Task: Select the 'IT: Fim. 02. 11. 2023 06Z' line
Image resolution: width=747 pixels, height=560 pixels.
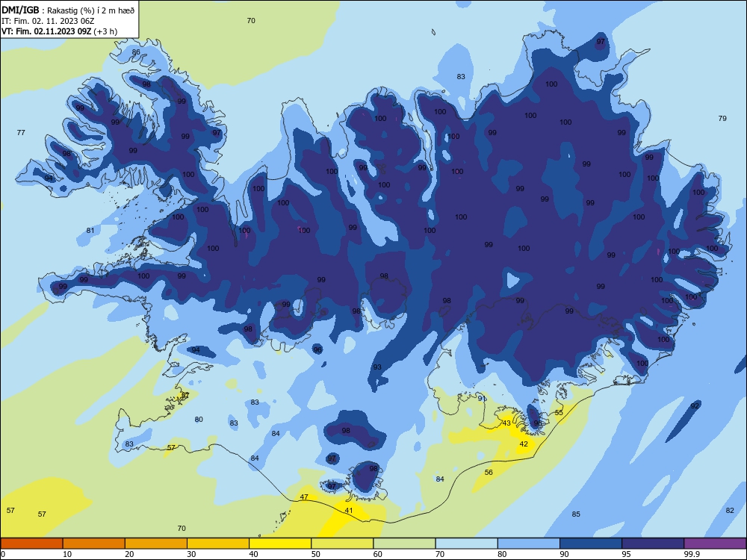Action: pyautogui.click(x=48, y=21)
